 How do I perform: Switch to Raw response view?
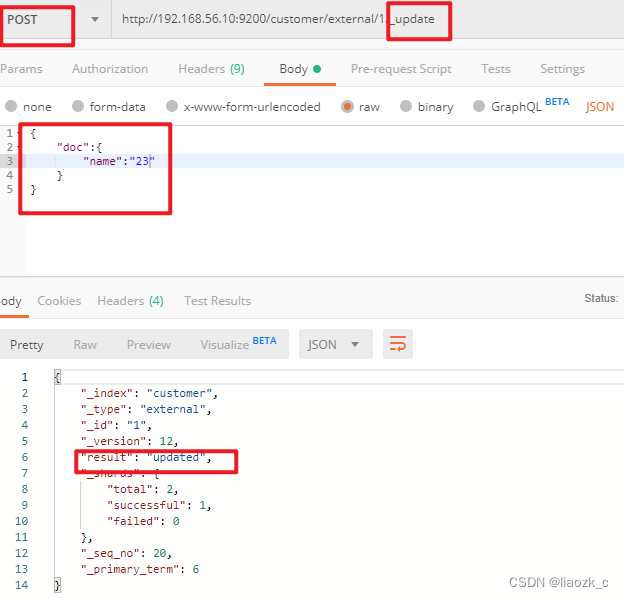(x=85, y=345)
